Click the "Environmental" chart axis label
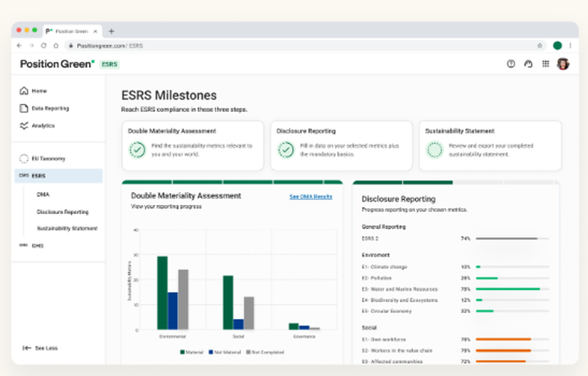 [x=172, y=337]
